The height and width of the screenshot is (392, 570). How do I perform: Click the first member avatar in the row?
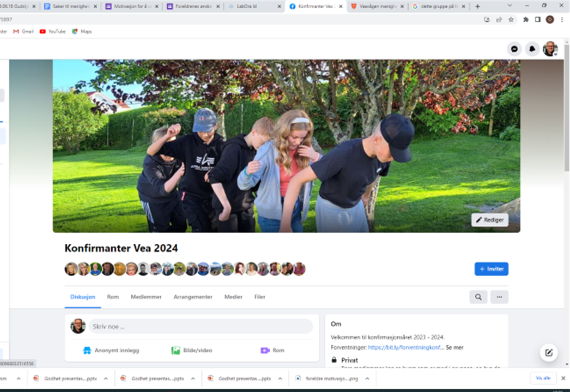pos(71,269)
